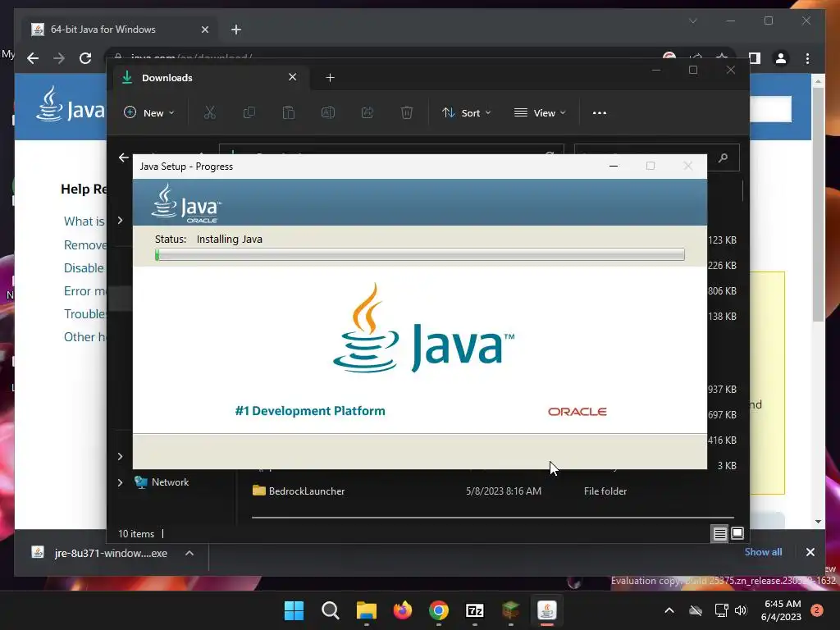840x630 pixels.
Task: Switch to details view layout icon
Action: 719,533
